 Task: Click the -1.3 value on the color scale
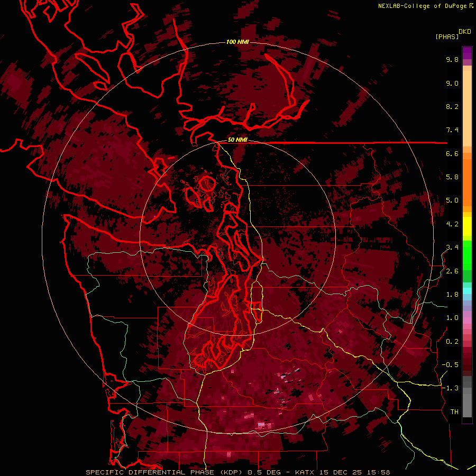[450, 388]
